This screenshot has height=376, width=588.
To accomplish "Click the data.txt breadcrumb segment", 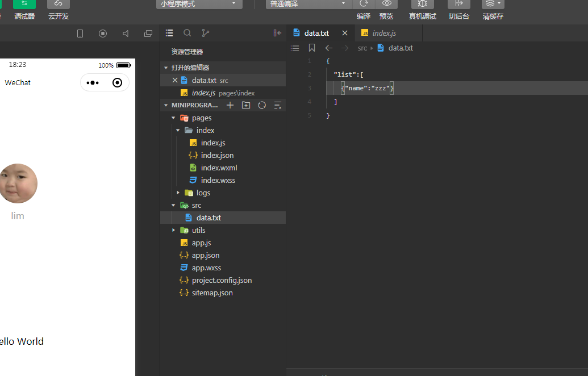I will [401, 48].
